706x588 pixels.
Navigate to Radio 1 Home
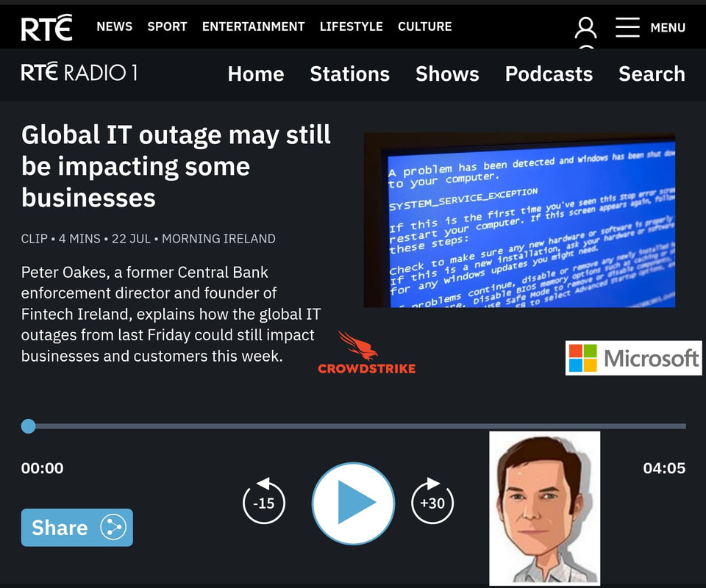(x=256, y=73)
